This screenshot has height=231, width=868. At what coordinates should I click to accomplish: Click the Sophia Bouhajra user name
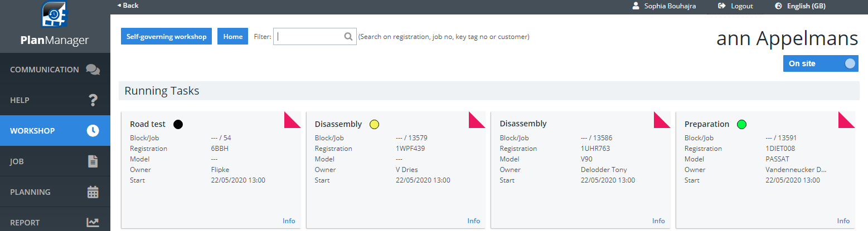click(x=670, y=6)
